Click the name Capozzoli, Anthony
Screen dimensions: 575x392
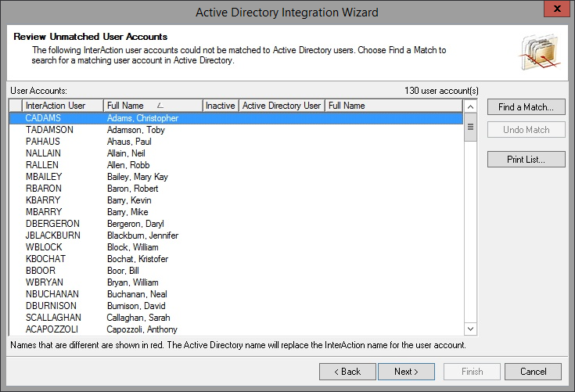142,329
